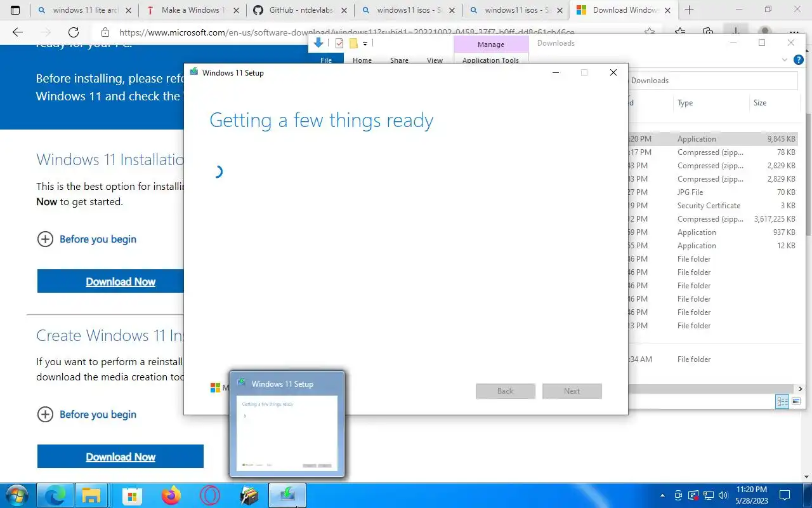Click Search Downloads field in Explorer
Screen dimensions: 812x508
[x=713, y=81]
